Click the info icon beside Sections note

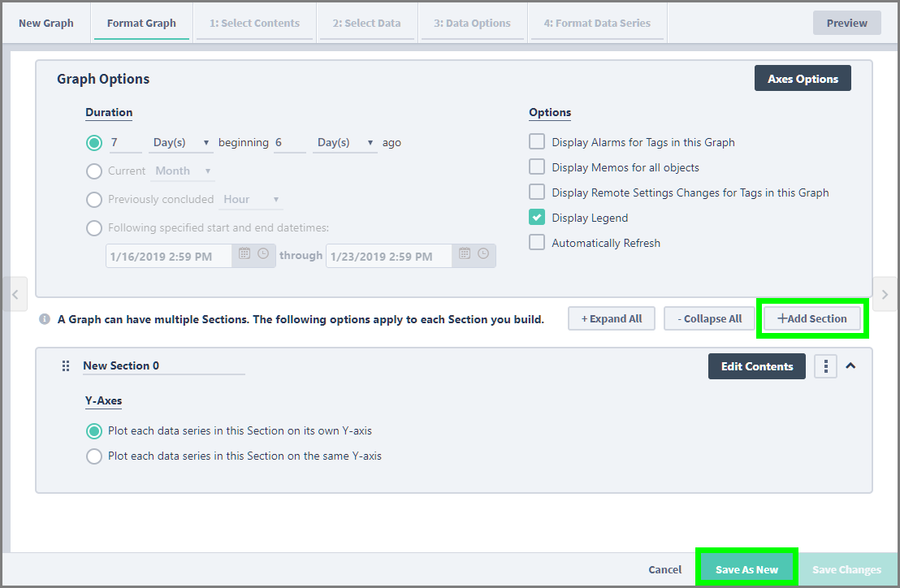(44, 319)
